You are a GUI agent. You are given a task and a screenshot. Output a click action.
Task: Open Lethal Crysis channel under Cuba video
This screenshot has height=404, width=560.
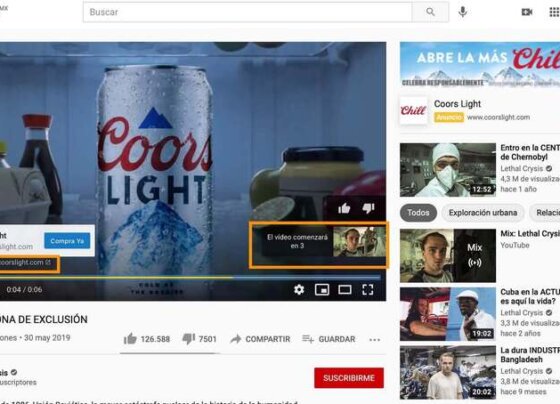click(x=521, y=313)
